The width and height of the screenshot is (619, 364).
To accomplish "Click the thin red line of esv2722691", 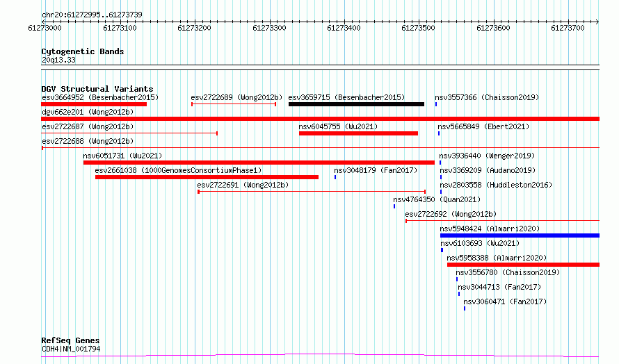I will click(312, 192).
